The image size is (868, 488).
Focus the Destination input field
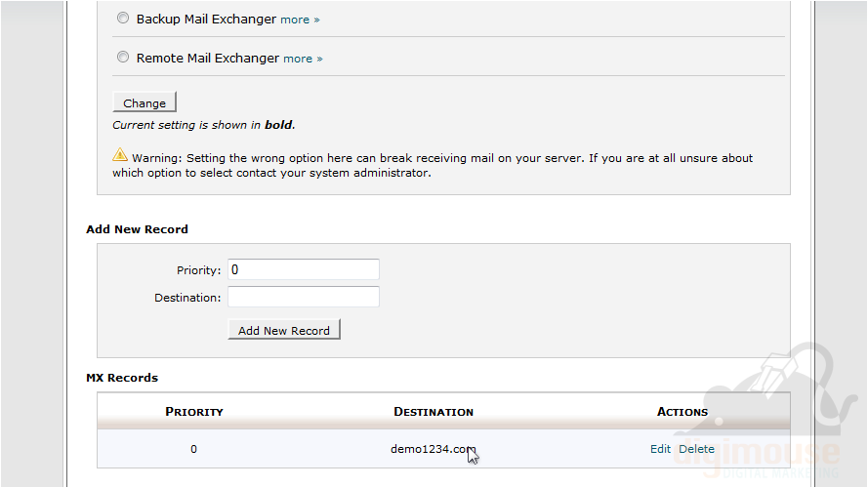304,297
